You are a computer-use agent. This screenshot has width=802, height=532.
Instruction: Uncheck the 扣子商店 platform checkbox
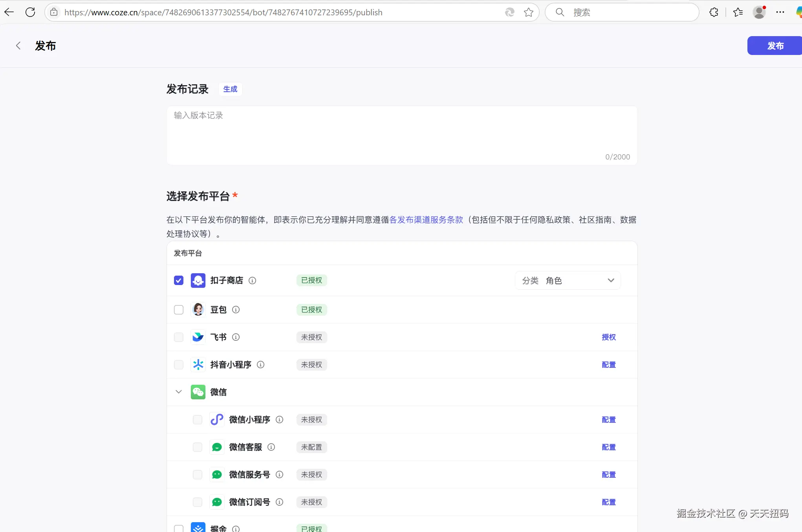click(x=179, y=280)
